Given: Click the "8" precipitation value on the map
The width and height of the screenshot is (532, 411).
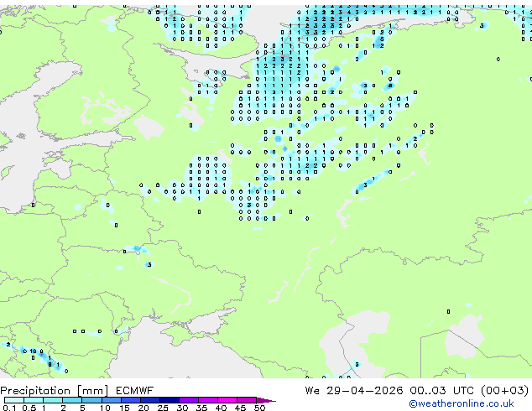Looking at the screenshot, I should pos(50,365).
